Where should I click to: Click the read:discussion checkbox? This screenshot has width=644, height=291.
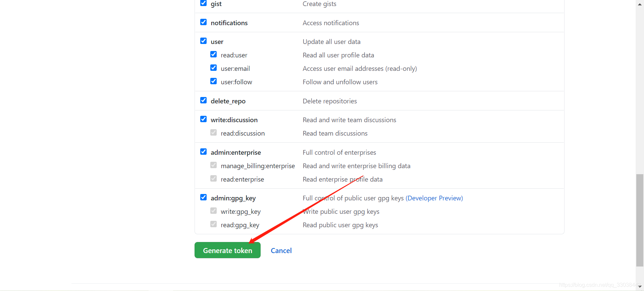(x=213, y=133)
